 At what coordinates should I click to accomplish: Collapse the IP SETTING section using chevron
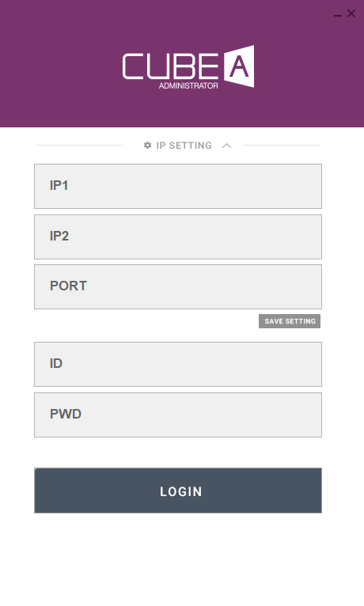pyautogui.click(x=227, y=146)
